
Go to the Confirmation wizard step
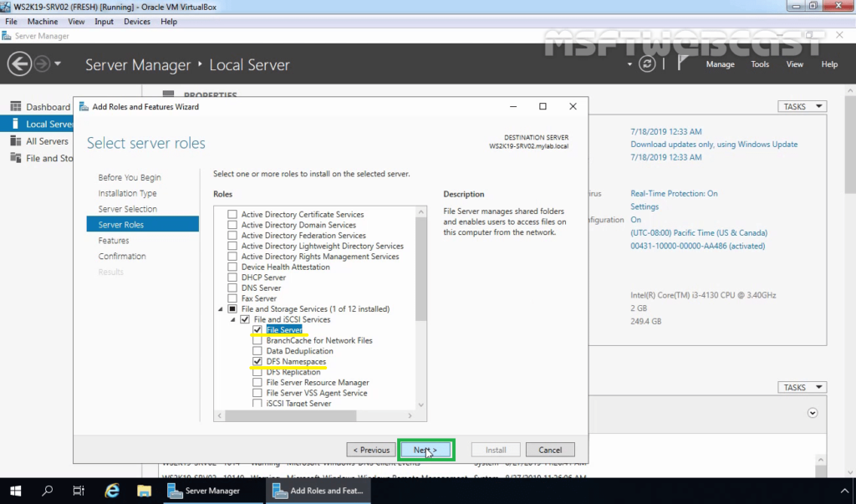pos(122,256)
